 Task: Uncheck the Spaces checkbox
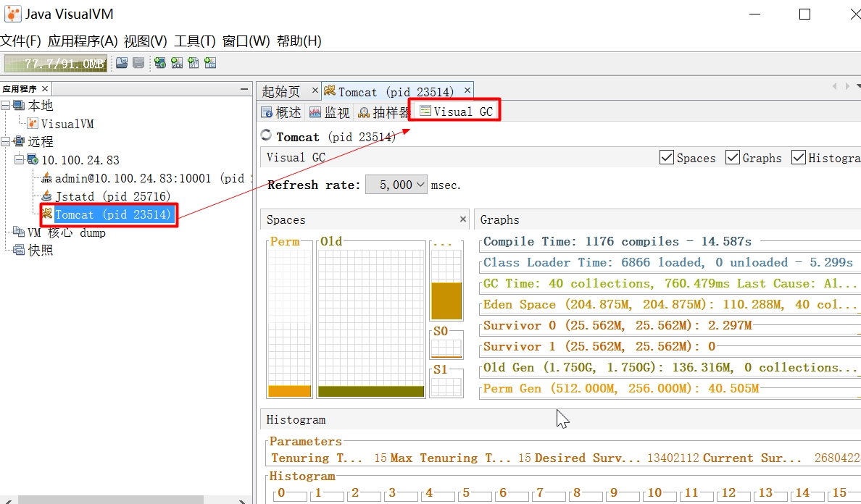[x=667, y=157]
